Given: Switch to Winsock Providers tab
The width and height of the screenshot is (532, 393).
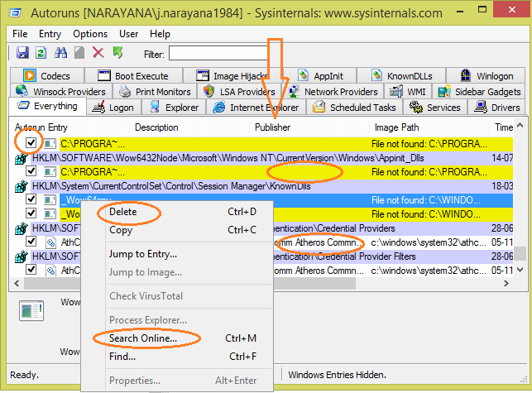Looking at the screenshot, I should (x=60, y=92).
